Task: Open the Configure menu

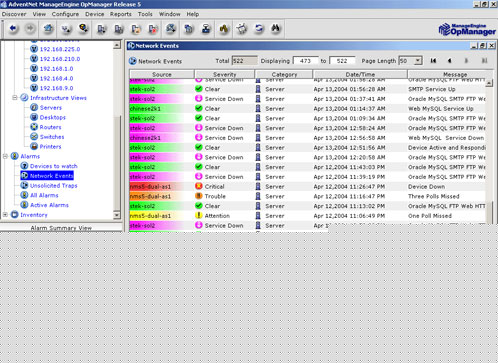Action: pos(65,14)
